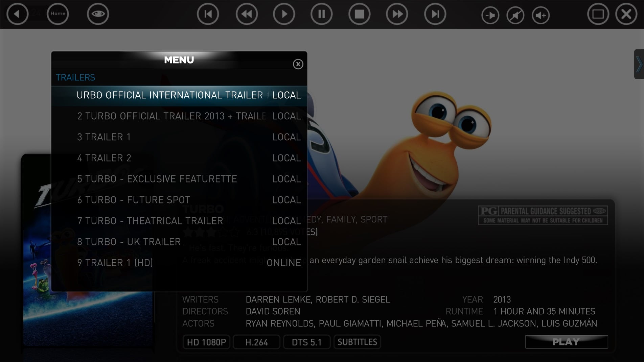Expand the side panel chevron on the right edge
The height and width of the screenshot is (362, 644).
click(x=639, y=64)
